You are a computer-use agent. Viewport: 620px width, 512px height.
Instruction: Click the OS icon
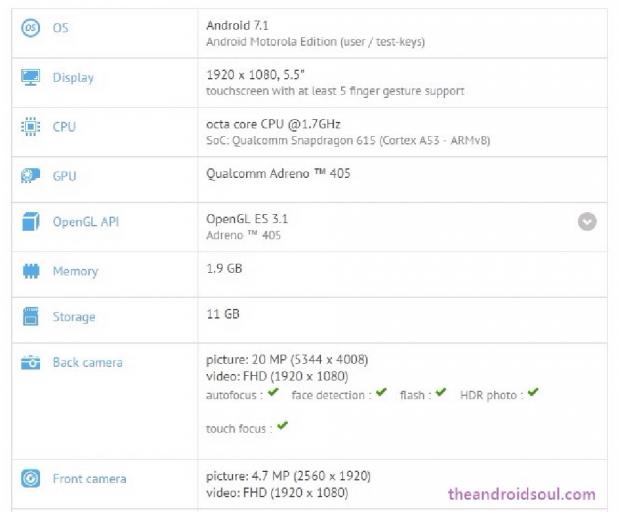[x=30, y=28]
